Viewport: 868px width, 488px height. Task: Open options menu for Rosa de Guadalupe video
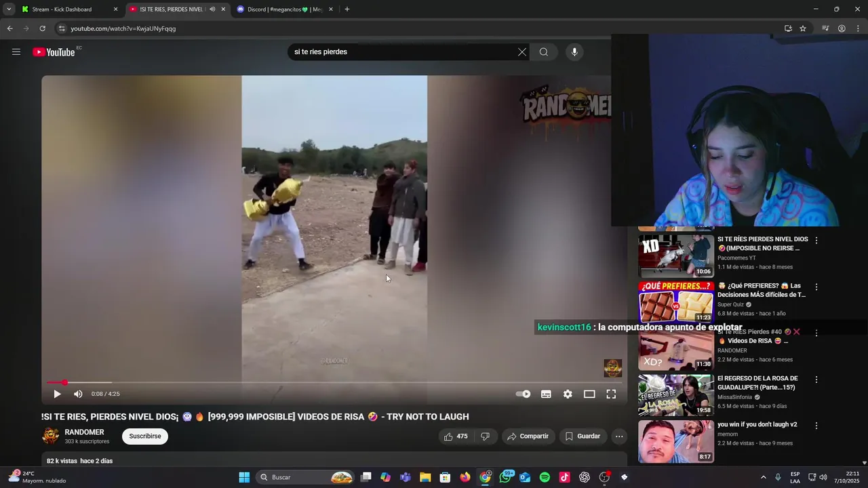pos(816,380)
